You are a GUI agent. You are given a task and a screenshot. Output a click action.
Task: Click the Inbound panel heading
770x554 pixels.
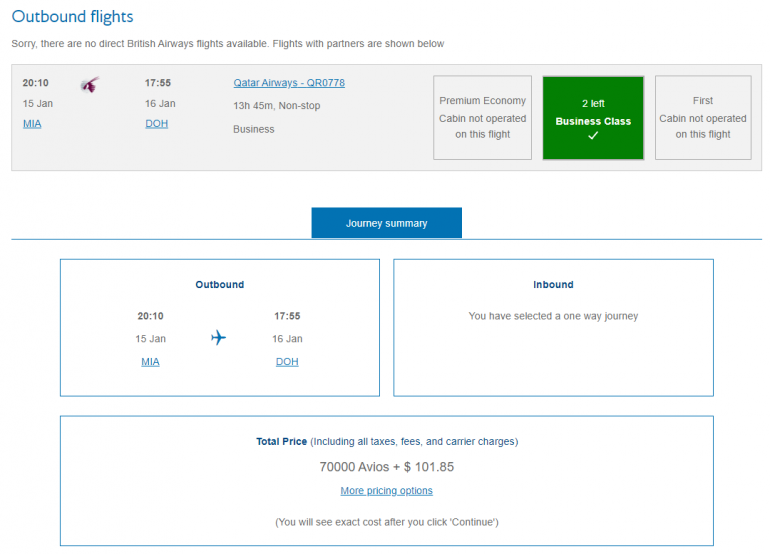tap(553, 285)
